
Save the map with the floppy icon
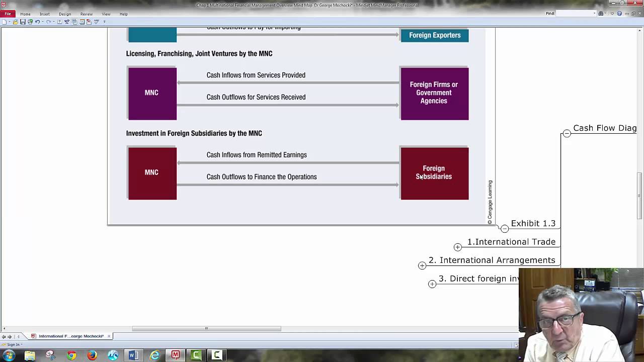(x=23, y=22)
